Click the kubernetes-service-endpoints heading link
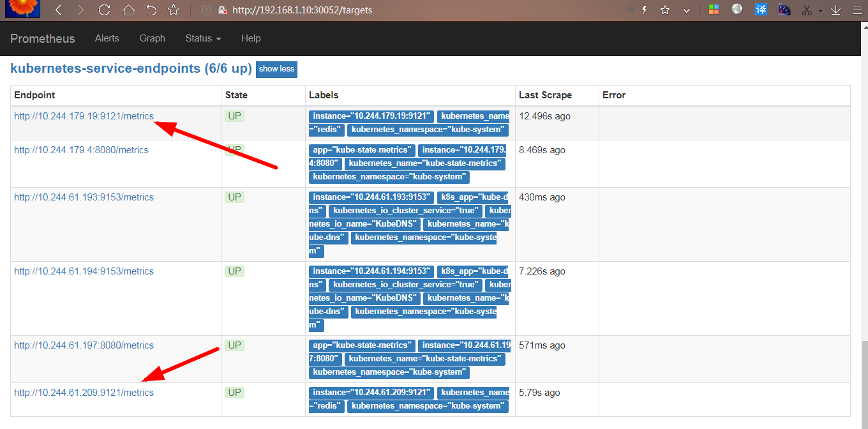The image size is (868, 429). pyautogui.click(x=131, y=68)
